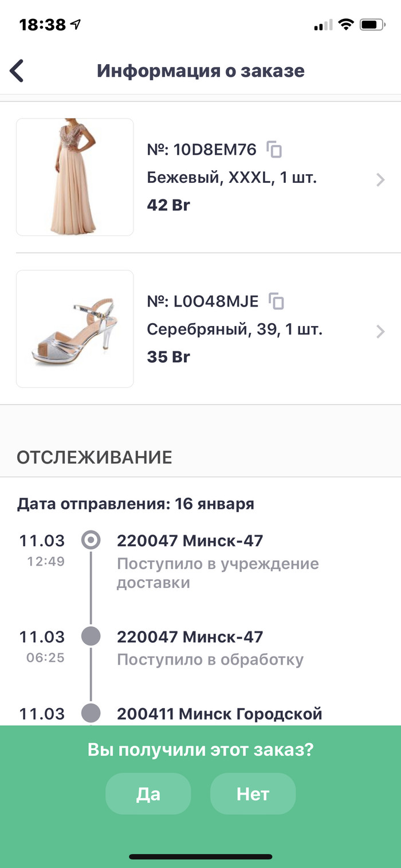Screen dimensions: 401x868
Task: Tap the Минск Городской tracking marker
Action: click(91, 713)
